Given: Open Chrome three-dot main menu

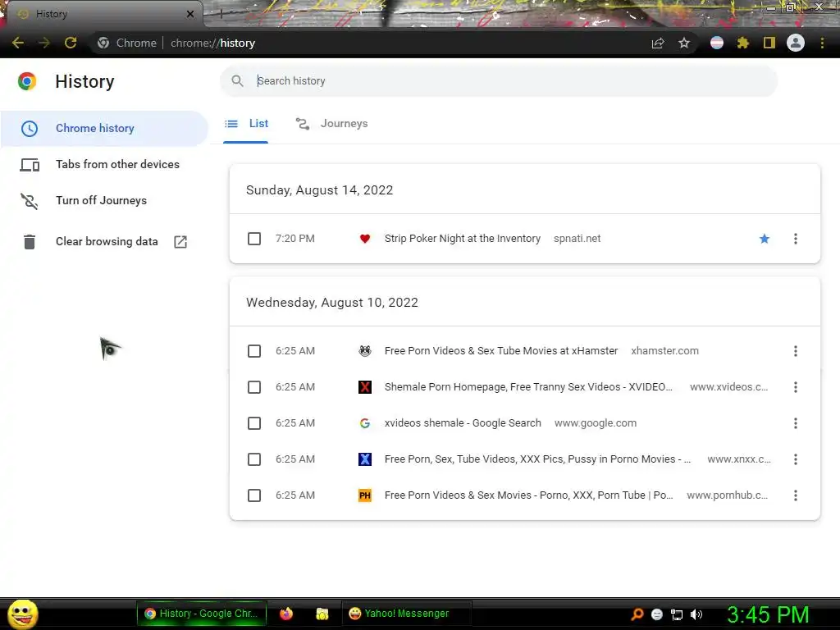Looking at the screenshot, I should coord(822,43).
